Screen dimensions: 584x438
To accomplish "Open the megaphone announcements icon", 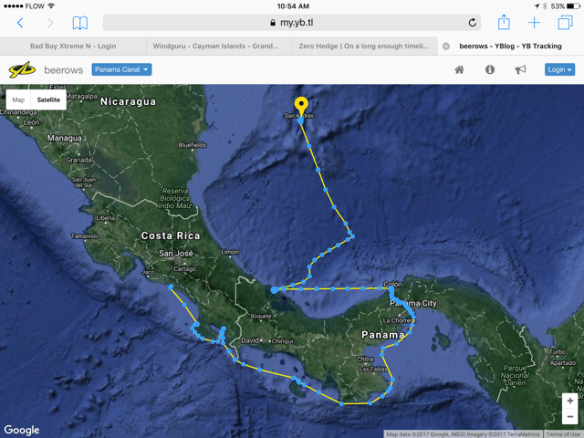I will tap(520, 70).
